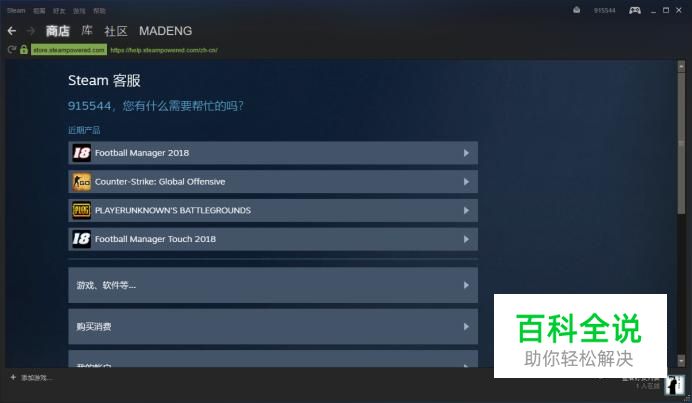Click the Football Manager 2018 game icon
Image resolution: width=692 pixels, height=403 pixels.
[82, 153]
